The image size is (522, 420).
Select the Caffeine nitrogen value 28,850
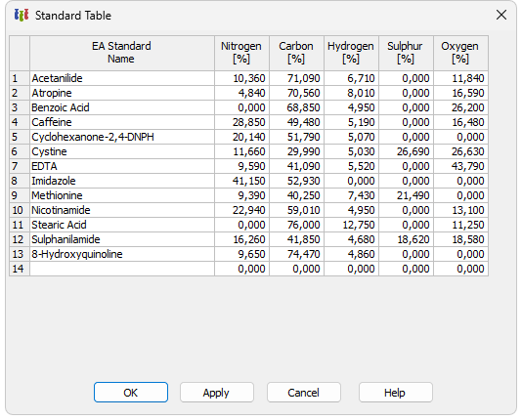point(241,122)
